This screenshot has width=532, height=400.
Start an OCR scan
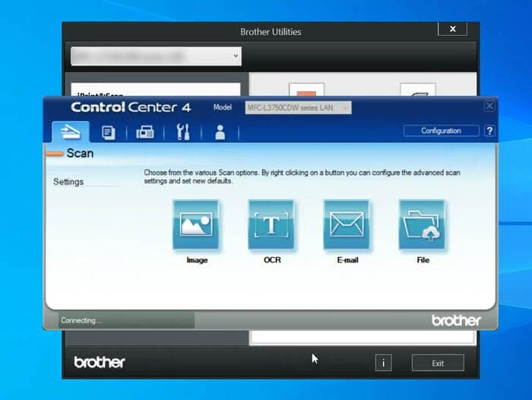coord(271,225)
